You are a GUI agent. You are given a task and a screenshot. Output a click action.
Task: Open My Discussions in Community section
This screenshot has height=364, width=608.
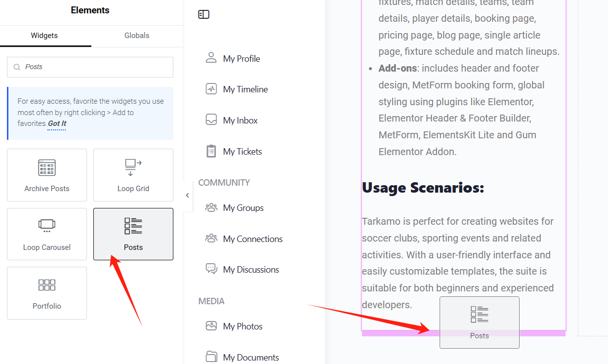click(x=251, y=270)
